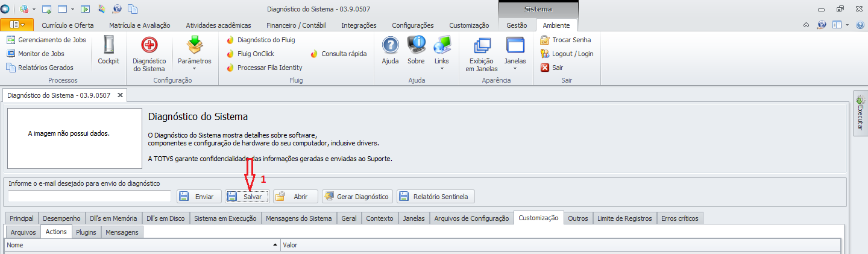The image size is (868, 254).
Task: Click Relatório Sentinela button
Action: click(436, 197)
